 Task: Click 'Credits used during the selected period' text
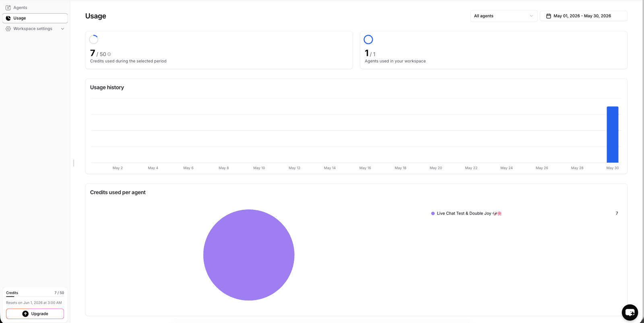click(x=128, y=61)
